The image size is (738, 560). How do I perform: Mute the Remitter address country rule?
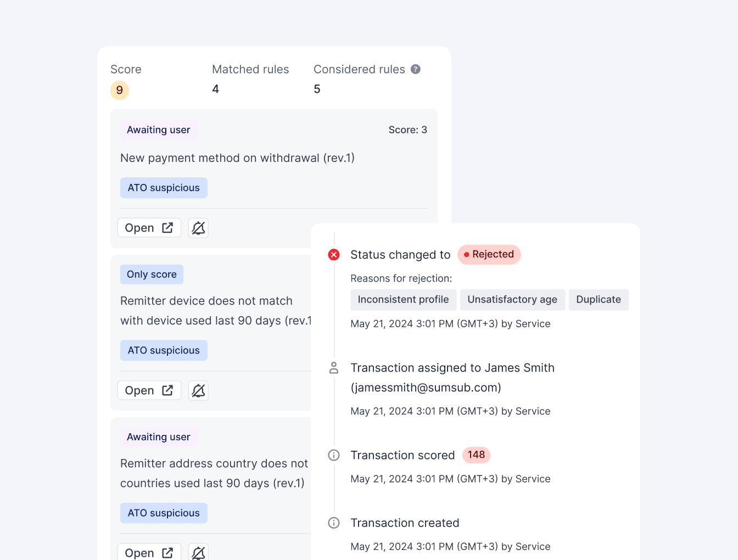click(198, 552)
